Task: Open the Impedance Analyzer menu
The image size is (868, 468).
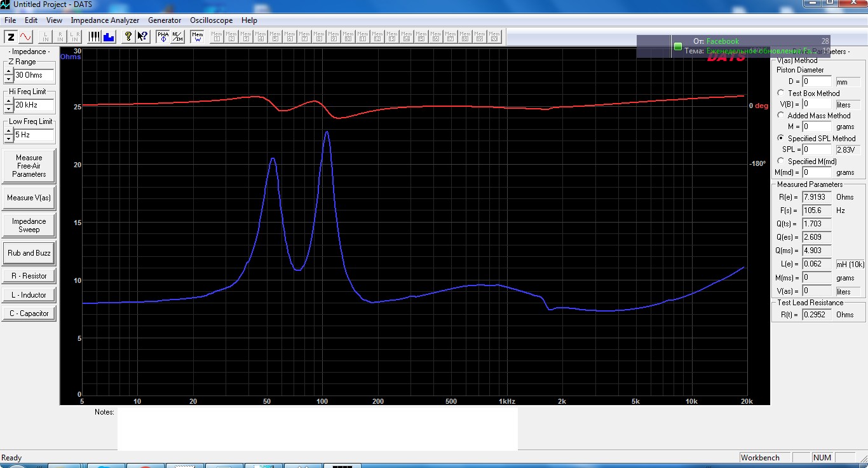Action: pos(105,20)
